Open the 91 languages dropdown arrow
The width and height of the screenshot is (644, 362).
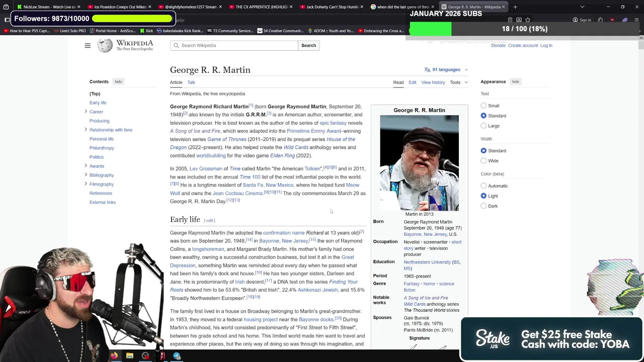coord(466,70)
